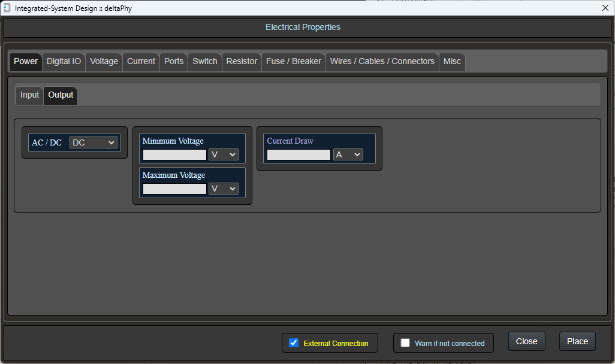Close the Electrical Properties window

(x=605, y=8)
